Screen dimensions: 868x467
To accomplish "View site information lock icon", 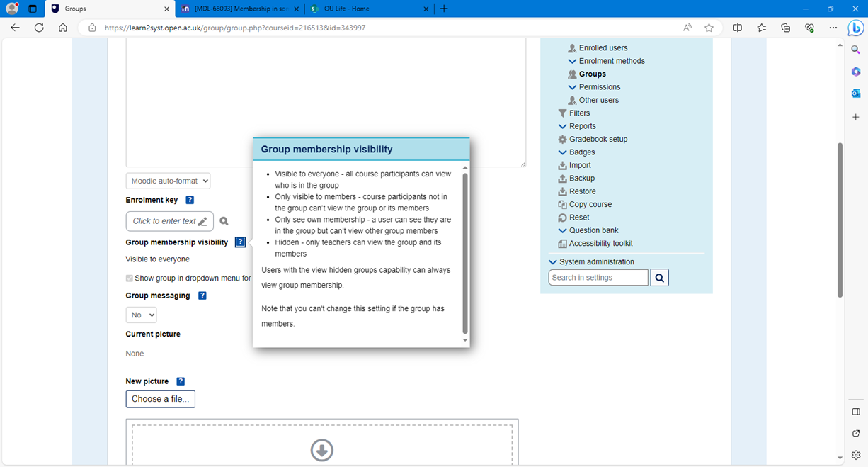I will [x=92, y=28].
